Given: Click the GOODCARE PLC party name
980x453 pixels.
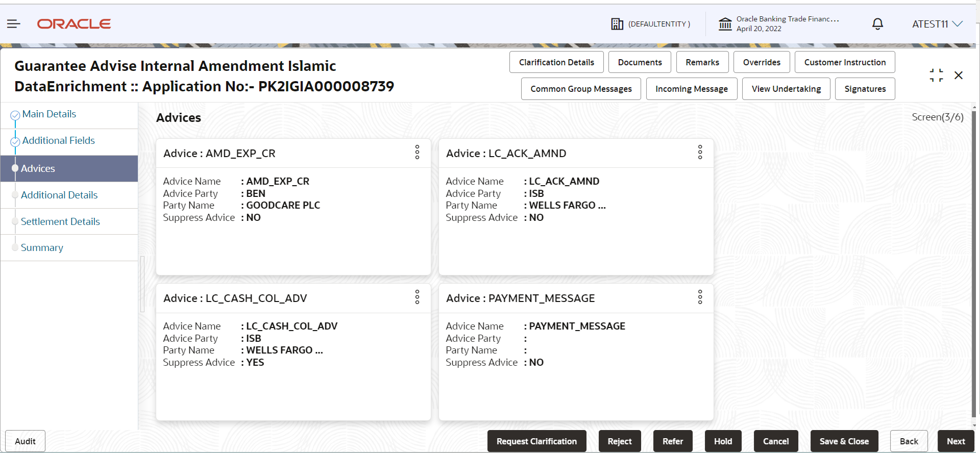Looking at the screenshot, I should click(x=283, y=205).
